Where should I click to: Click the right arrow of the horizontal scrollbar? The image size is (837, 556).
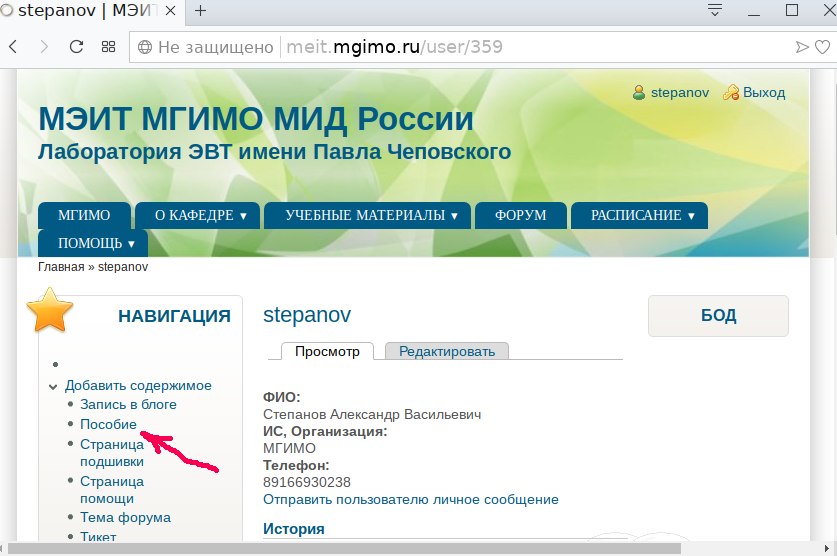828,549
